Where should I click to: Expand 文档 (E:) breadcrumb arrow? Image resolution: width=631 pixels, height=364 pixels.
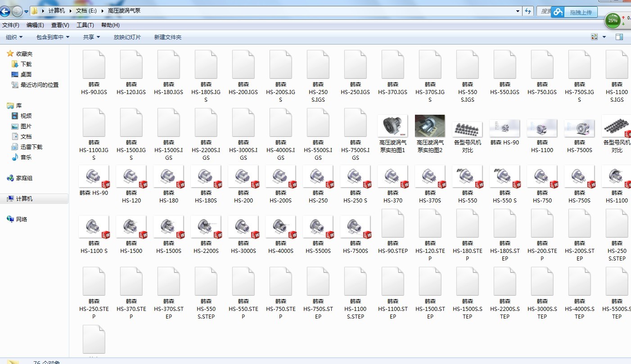[102, 11]
